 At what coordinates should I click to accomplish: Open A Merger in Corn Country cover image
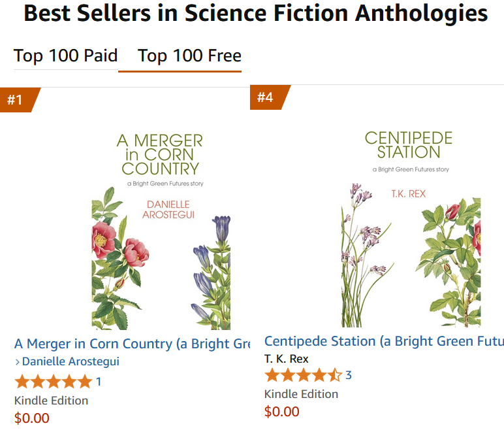[x=161, y=229]
